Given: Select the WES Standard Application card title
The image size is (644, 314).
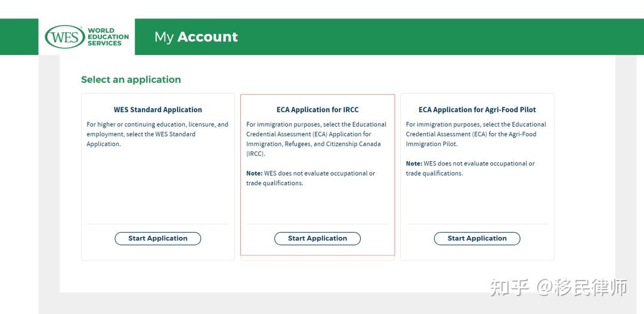Looking at the screenshot, I should (157, 110).
